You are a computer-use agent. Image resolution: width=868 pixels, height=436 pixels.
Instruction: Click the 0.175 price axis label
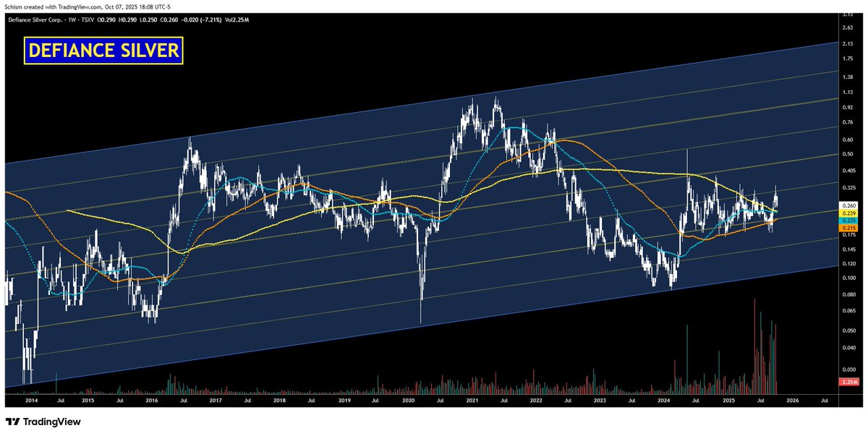[x=849, y=234]
